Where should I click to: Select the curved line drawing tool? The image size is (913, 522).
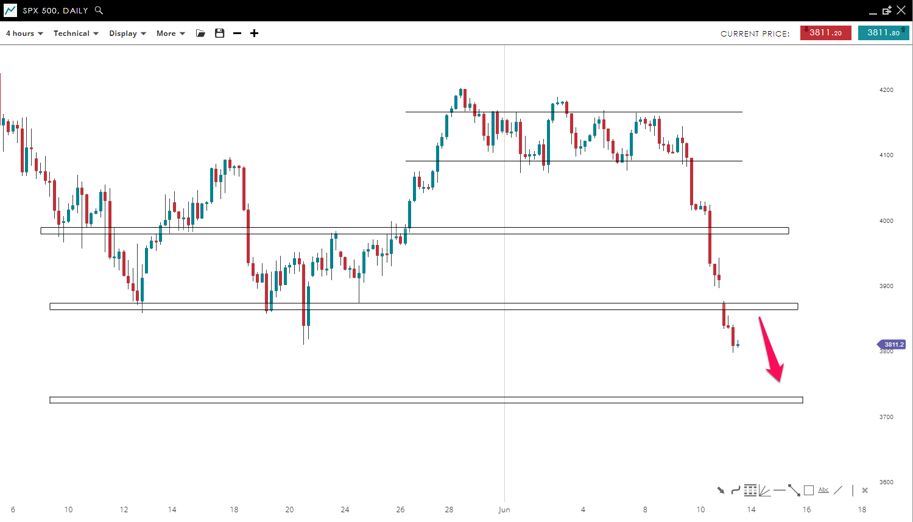click(x=735, y=490)
